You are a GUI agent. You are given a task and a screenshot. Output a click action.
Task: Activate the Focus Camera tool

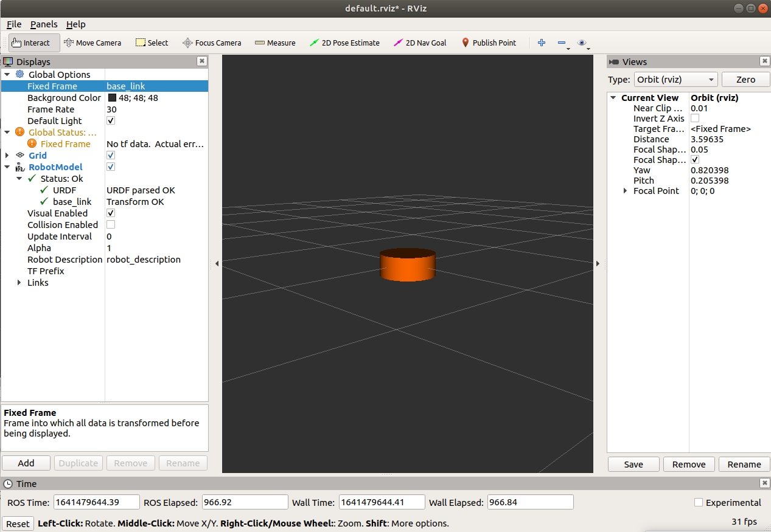click(x=212, y=43)
